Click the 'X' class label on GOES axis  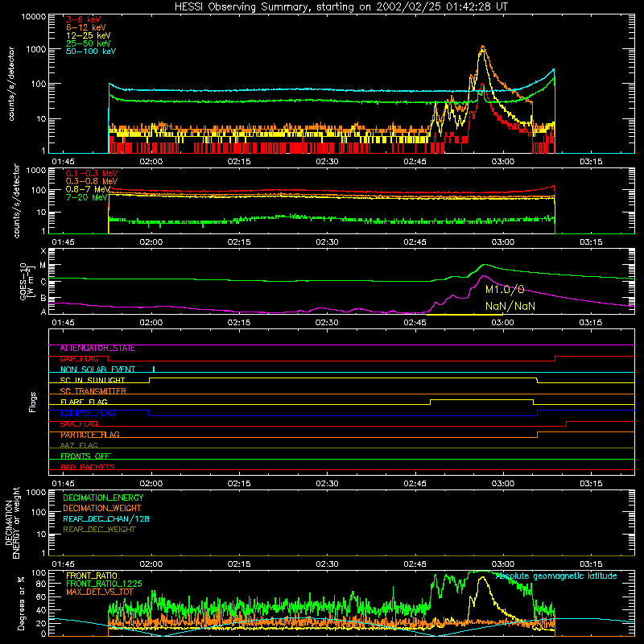(43, 250)
